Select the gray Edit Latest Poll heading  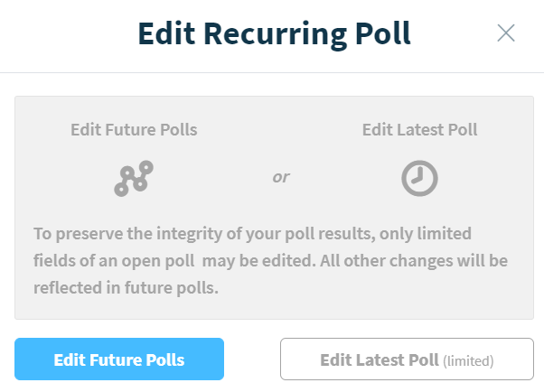point(419,129)
